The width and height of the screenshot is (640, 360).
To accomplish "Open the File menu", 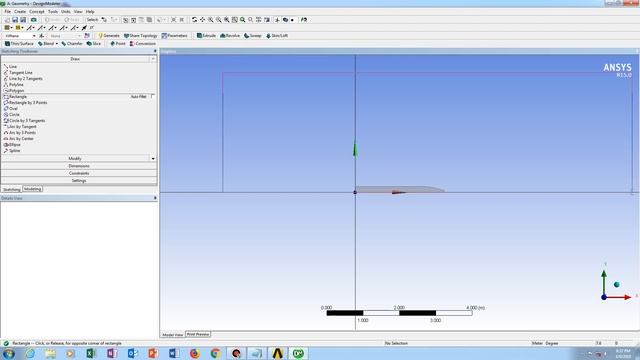I will click(x=7, y=11).
